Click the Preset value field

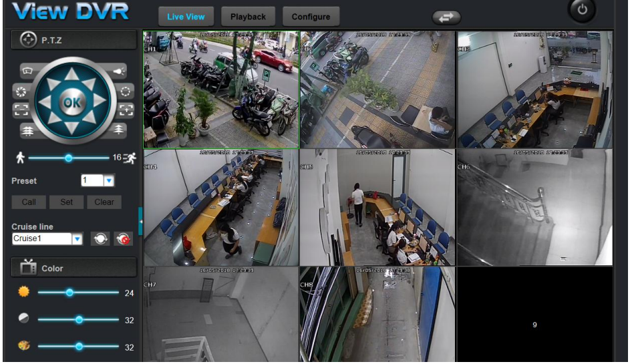point(92,180)
